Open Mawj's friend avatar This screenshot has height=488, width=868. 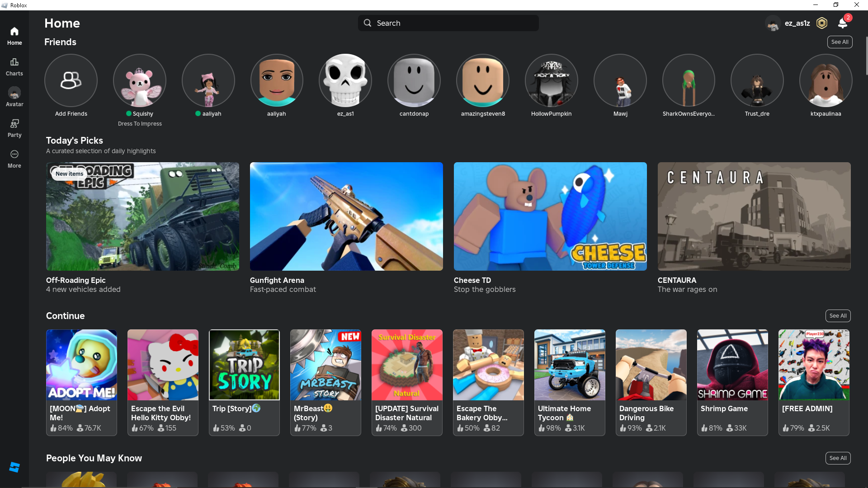620,80
